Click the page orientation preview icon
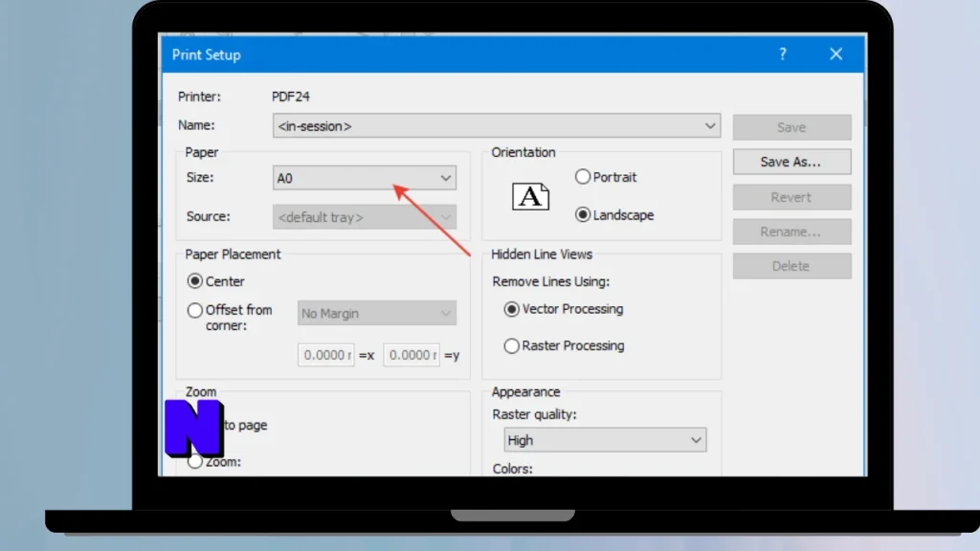 [530, 197]
